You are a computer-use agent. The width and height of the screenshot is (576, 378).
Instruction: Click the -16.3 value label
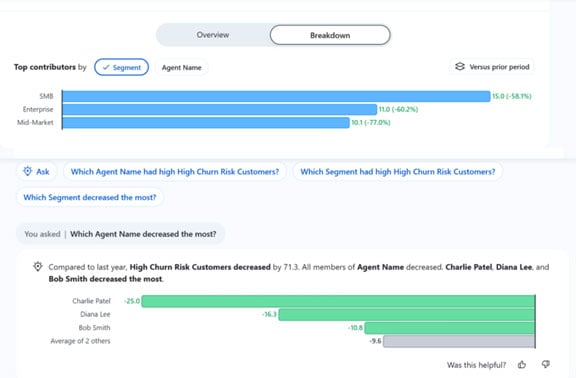[269, 314]
